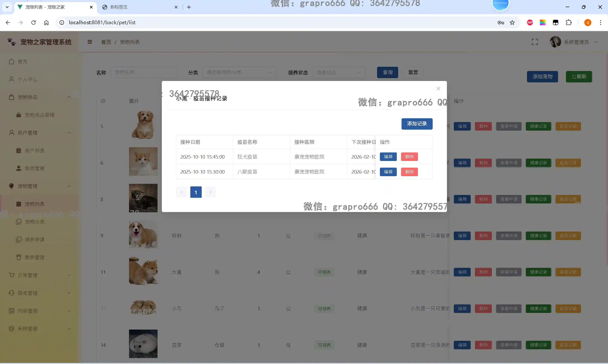
Task: Close the vaccine record dialog
Action: coord(438,89)
